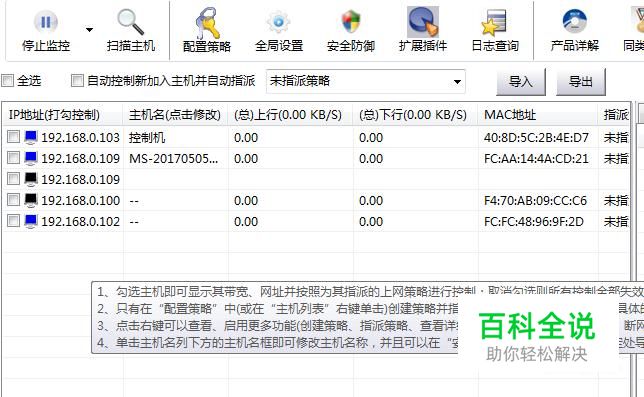Click black monitor icon of empty 192.168.0.109 row

31,179
